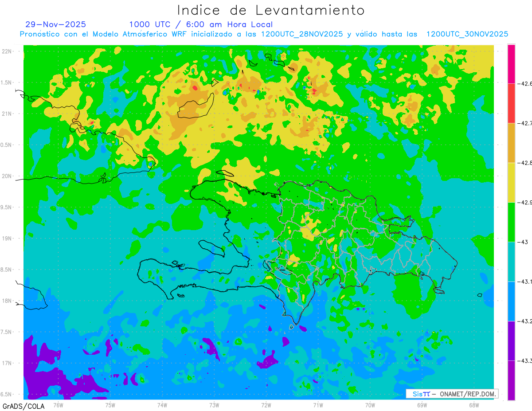Click the "-42.8" color bar value
The height and width of the screenshot is (411, 532).
524,163
